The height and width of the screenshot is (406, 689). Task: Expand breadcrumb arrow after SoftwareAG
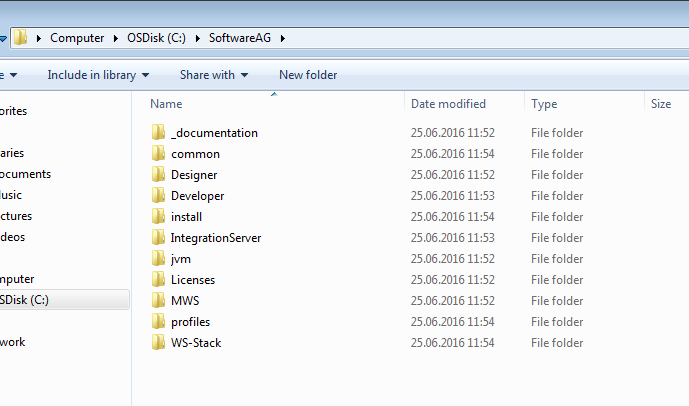(283, 38)
